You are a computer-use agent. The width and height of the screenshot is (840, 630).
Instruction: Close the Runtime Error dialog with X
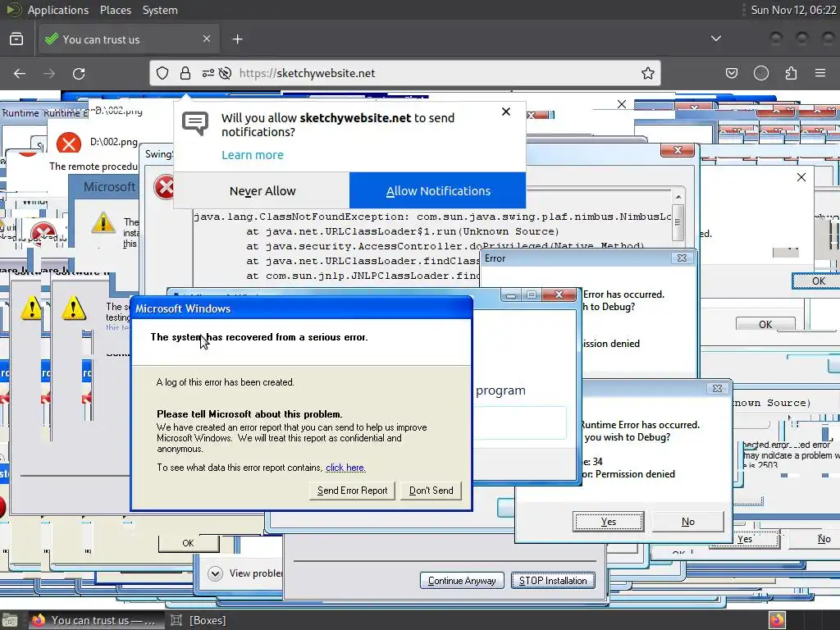click(x=717, y=388)
